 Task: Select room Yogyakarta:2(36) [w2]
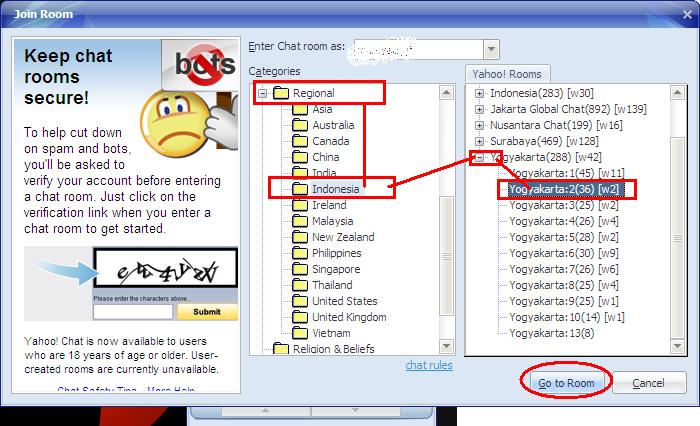564,189
